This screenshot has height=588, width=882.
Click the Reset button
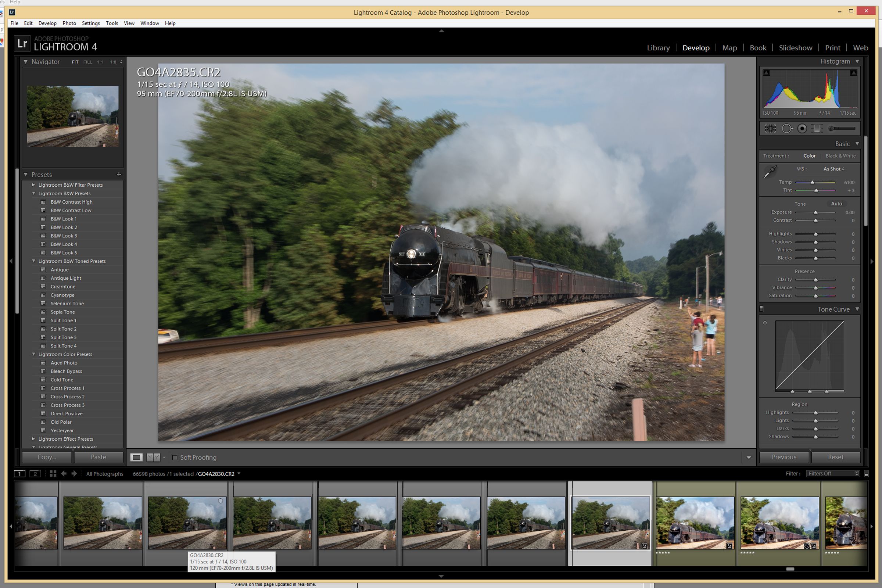[x=835, y=457]
